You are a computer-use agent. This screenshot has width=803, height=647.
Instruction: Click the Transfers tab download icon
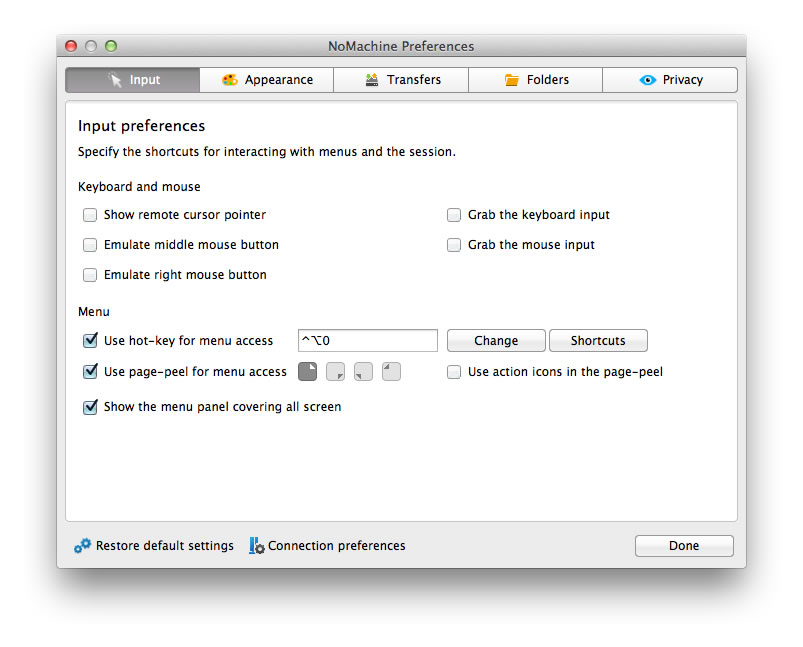(372, 80)
